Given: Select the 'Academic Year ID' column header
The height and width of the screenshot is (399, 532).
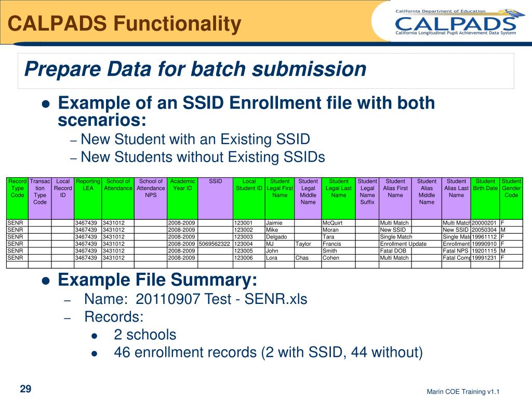Looking at the screenshot, I should click(182, 198).
